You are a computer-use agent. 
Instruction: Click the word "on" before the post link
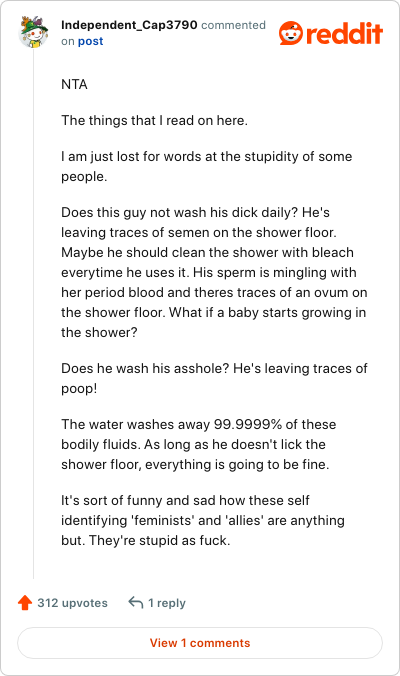click(68, 41)
